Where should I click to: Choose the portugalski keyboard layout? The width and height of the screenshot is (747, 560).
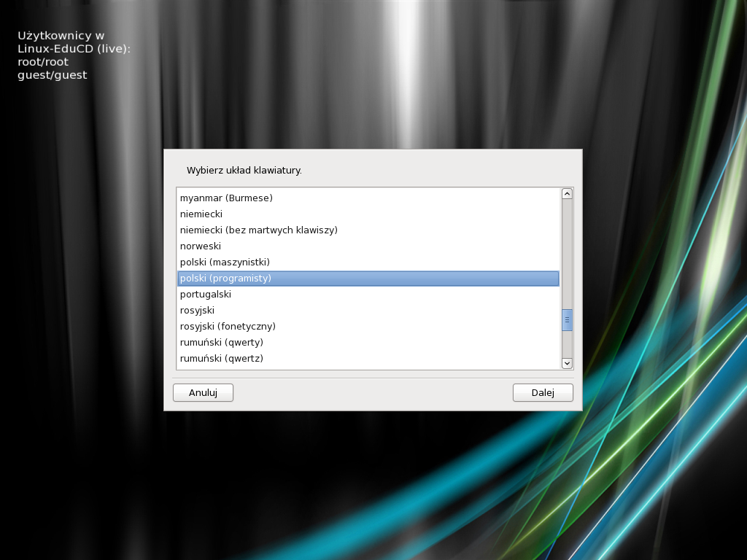368,295
